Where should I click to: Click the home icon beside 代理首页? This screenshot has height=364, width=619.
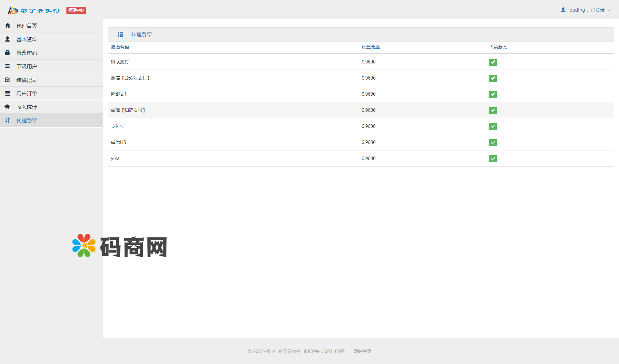pos(7,25)
